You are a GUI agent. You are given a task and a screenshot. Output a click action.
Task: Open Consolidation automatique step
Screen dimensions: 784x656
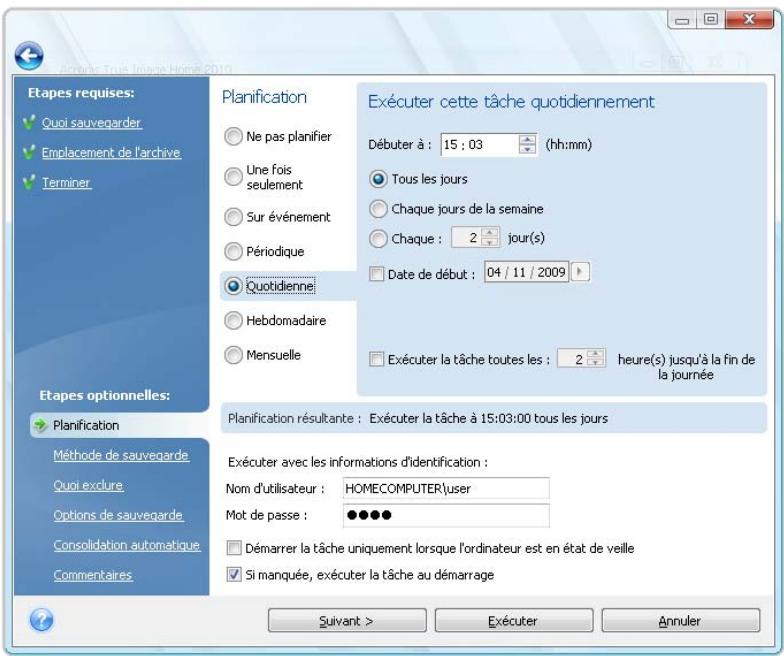click(127, 545)
